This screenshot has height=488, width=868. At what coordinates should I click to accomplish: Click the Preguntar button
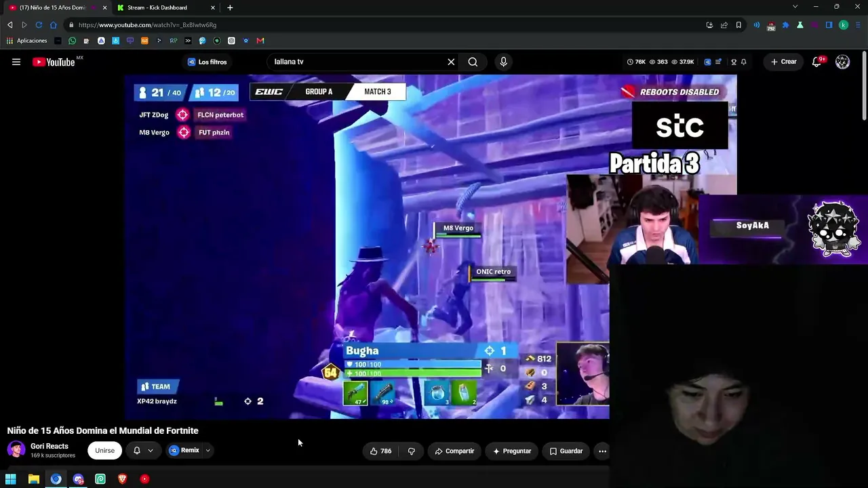click(512, 451)
